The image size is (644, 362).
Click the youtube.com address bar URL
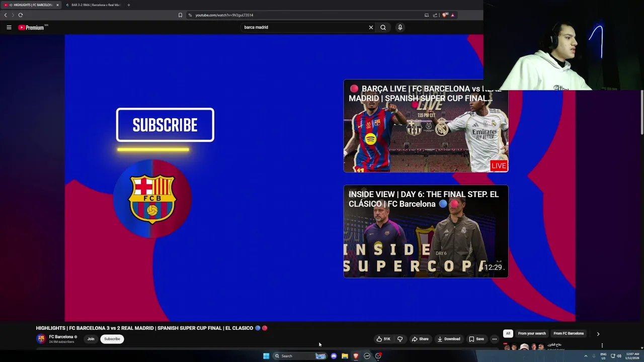click(224, 15)
